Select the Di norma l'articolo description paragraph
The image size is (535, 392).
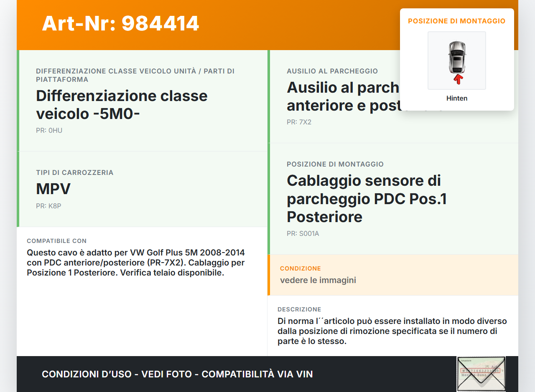tap(392, 331)
